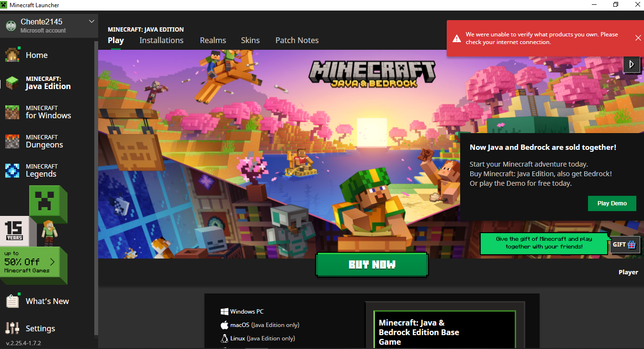
Task: Click the Minecraft: Java & Bedrock Edition Base Game heading
Action: (419, 332)
